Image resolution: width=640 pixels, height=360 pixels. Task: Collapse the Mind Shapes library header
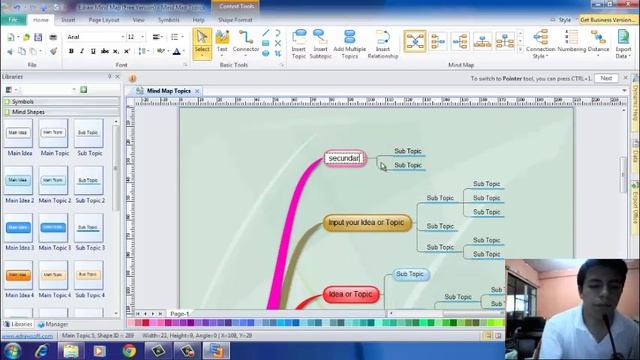tap(61, 112)
